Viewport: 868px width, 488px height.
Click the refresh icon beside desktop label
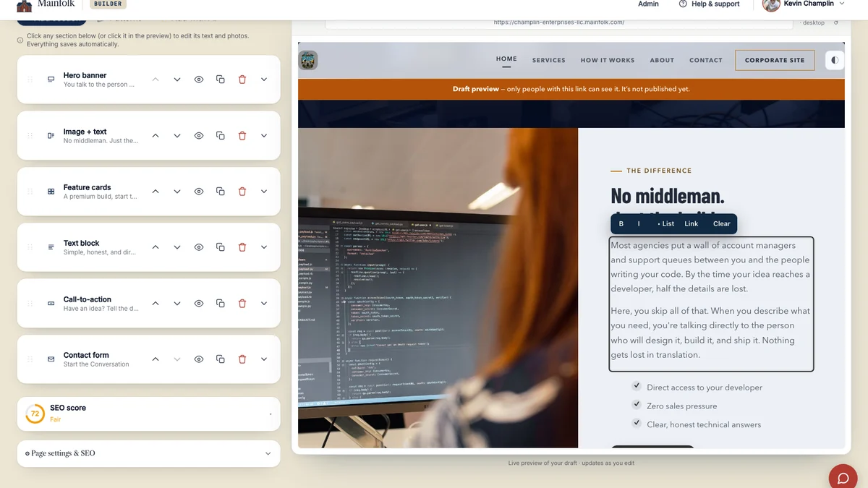[836, 22]
